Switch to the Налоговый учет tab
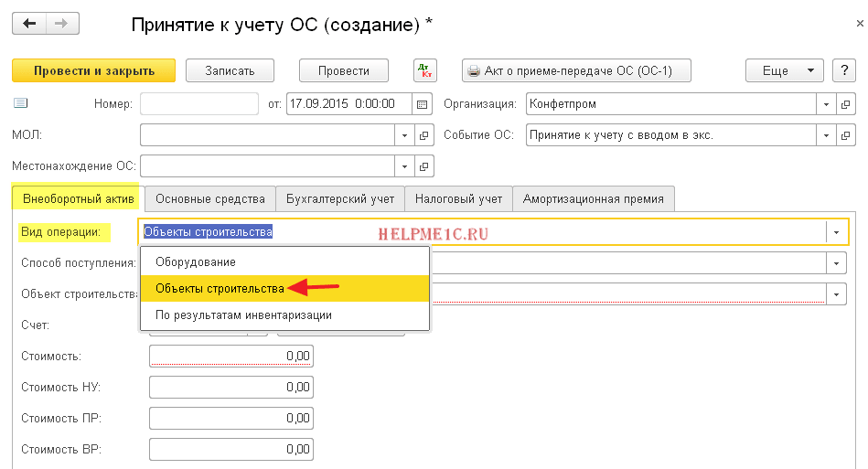The width and height of the screenshot is (868, 469). click(x=459, y=199)
